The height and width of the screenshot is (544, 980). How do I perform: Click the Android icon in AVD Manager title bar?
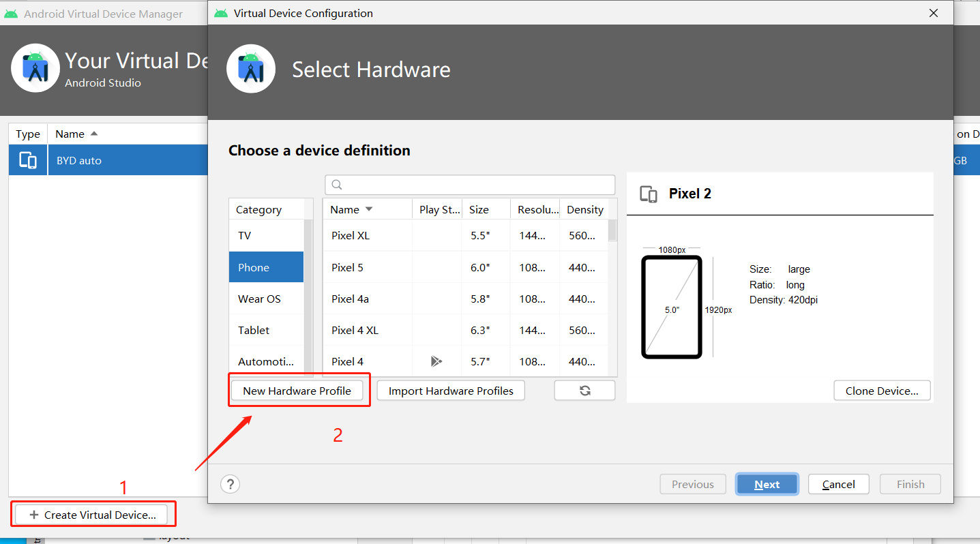[11, 14]
